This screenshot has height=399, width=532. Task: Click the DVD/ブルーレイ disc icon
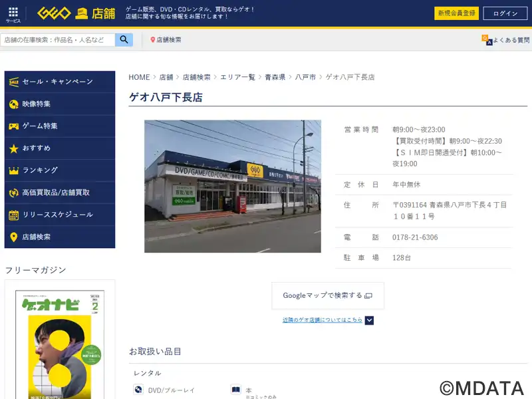coord(138,390)
